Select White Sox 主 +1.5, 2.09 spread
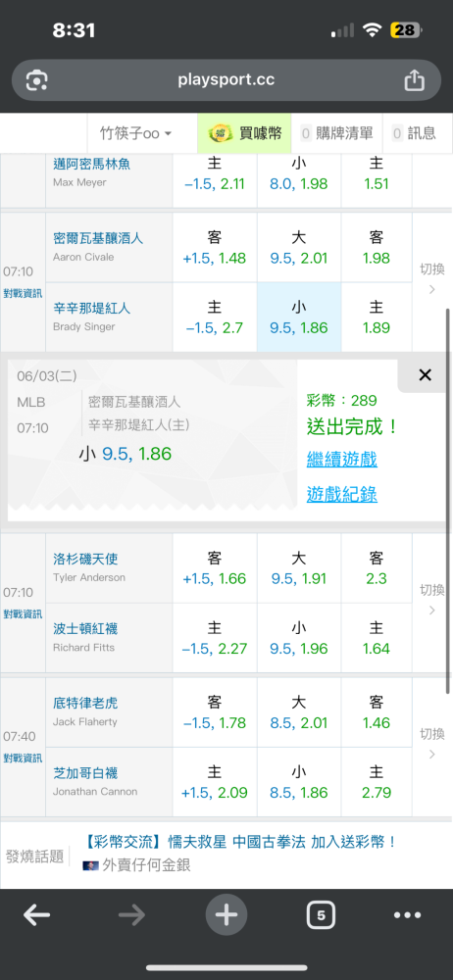The image size is (453, 980). tap(215, 782)
